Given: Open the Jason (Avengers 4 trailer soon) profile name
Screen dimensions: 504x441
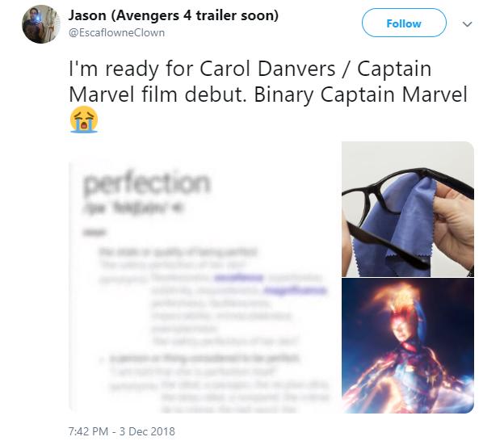Looking at the screenshot, I should tap(174, 15).
